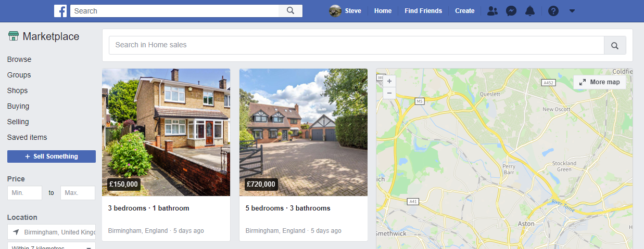Open the Groups section in Marketplace
Screen dimensions: 644x249
19,75
